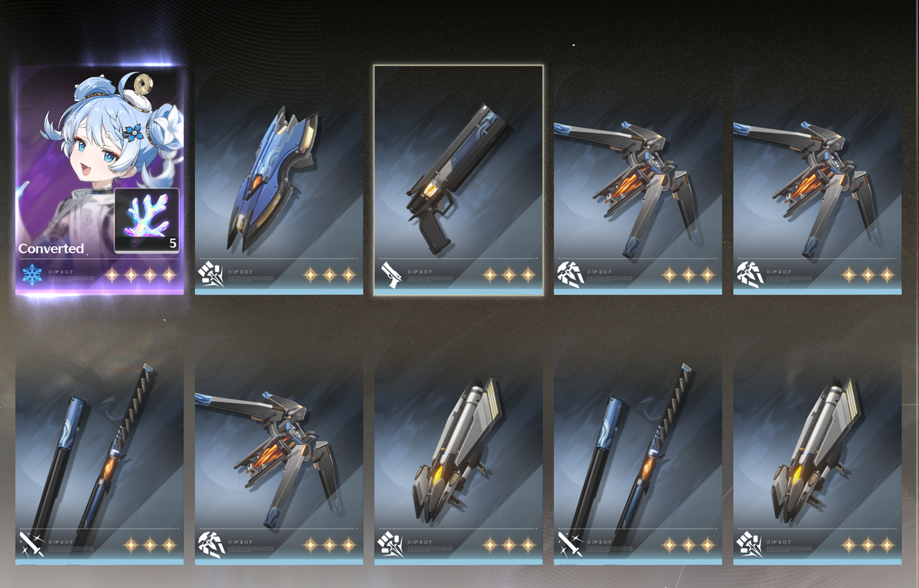Click gauntlet type icon on blue gauntlets card
The image size is (919, 588).
[211, 275]
